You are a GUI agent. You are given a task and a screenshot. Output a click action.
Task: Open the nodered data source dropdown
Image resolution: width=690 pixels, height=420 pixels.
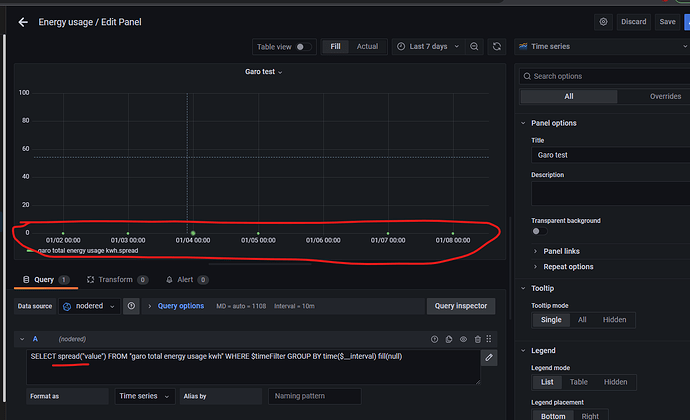tap(89, 306)
